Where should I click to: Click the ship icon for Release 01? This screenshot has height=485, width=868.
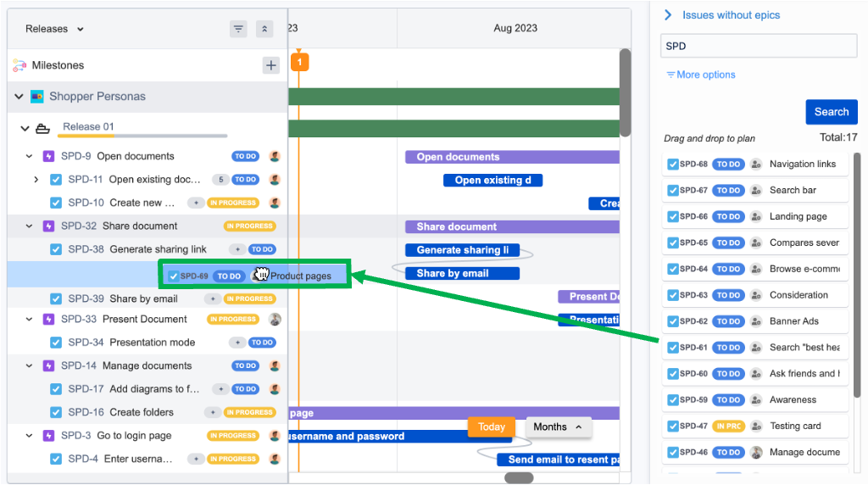pos(42,128)
